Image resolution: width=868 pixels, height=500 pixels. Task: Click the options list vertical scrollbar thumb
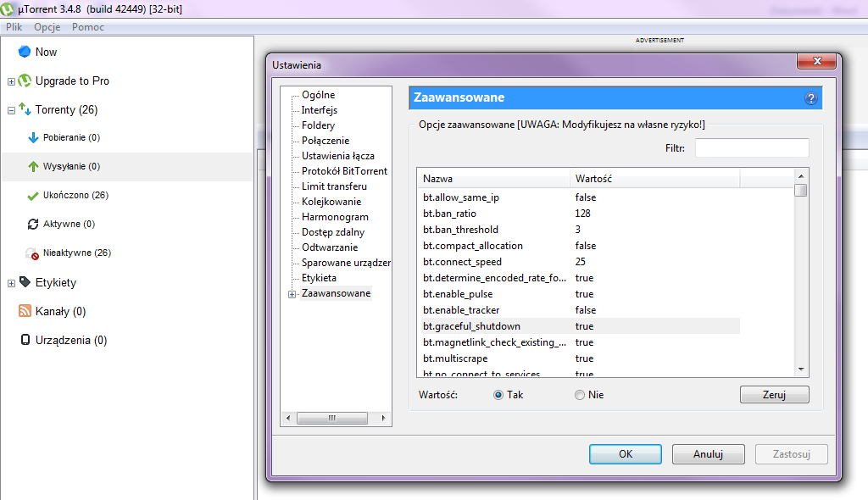tap(801, 190)
